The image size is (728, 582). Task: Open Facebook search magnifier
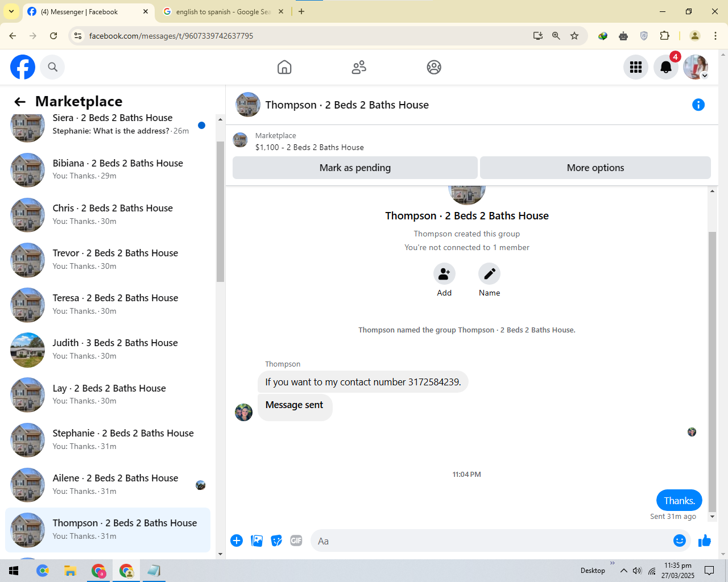52,67
